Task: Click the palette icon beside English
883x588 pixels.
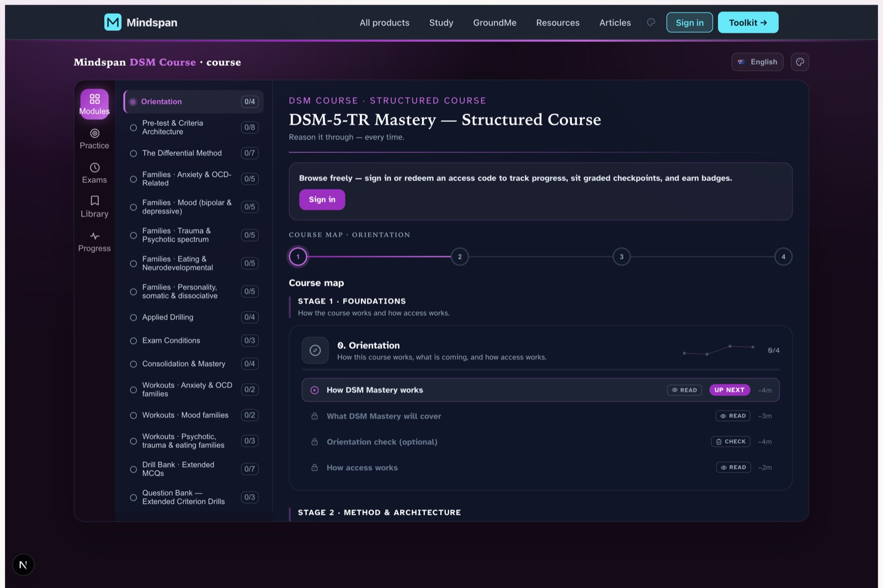Action: click(x=800, y=62)
